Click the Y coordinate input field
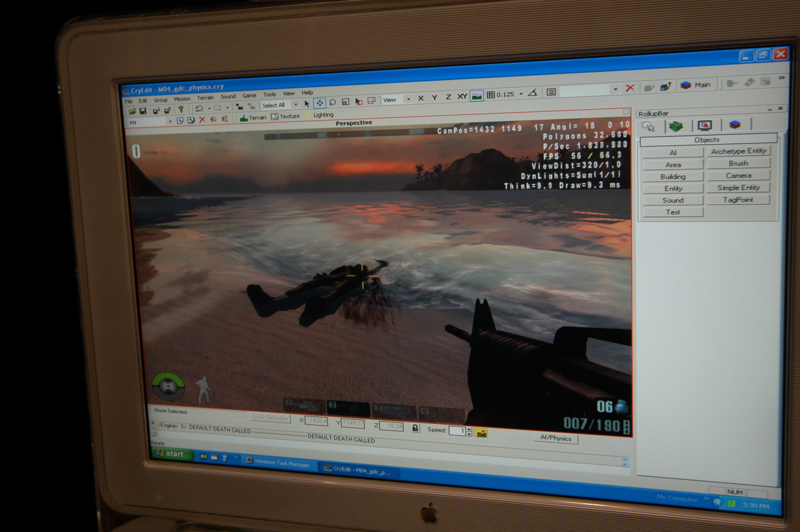800x532 pixels. tap(353, 423)
